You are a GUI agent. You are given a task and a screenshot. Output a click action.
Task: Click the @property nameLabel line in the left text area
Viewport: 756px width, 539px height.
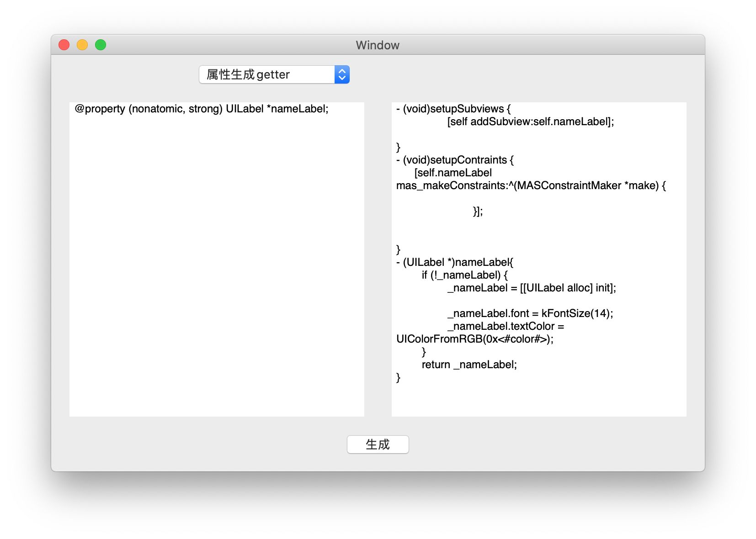(202, 109)
